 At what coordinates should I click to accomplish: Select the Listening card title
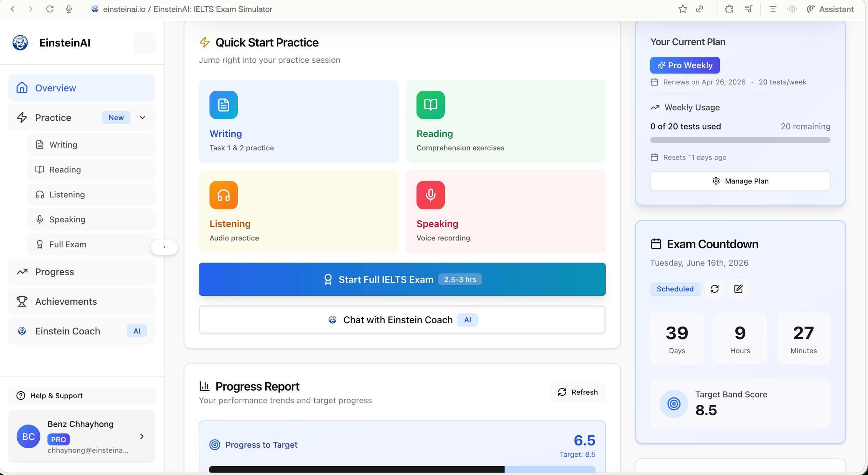pos(230,224)
